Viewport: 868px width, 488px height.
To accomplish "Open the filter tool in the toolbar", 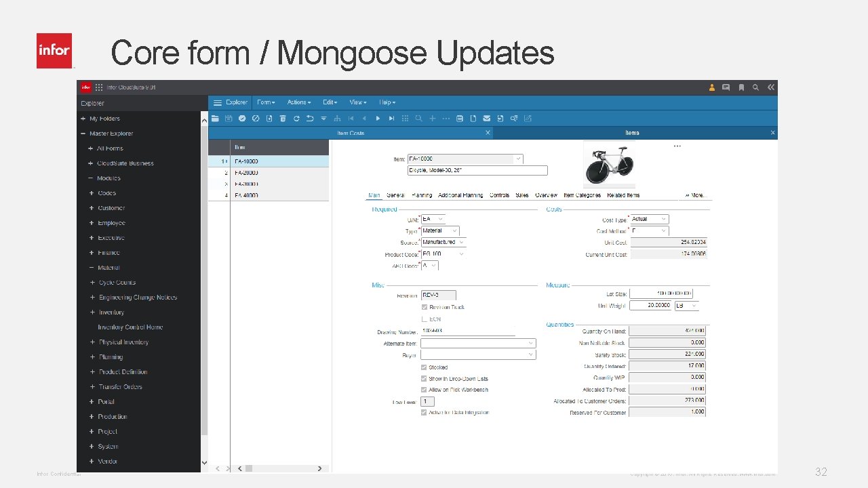I will click(323, 118).
